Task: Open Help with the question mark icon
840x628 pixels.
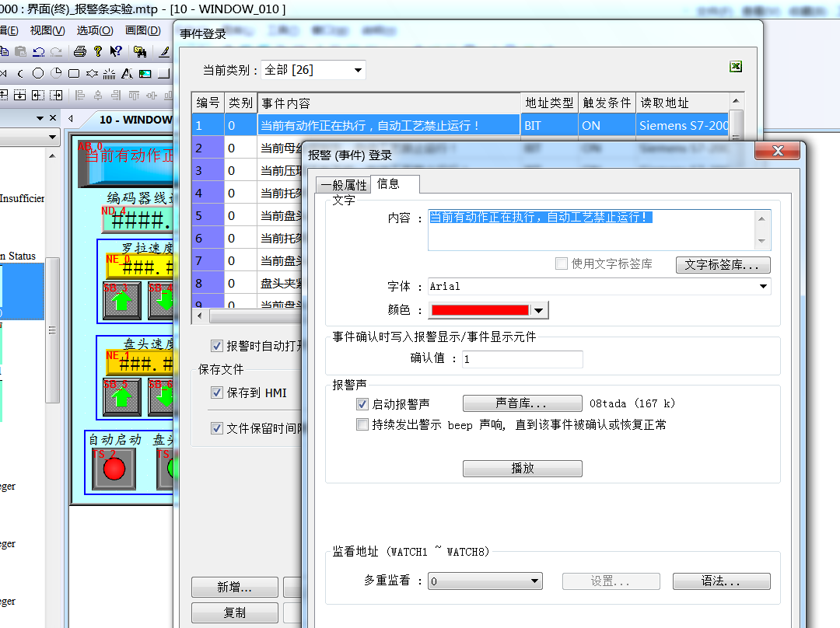Action: [96, 52]
